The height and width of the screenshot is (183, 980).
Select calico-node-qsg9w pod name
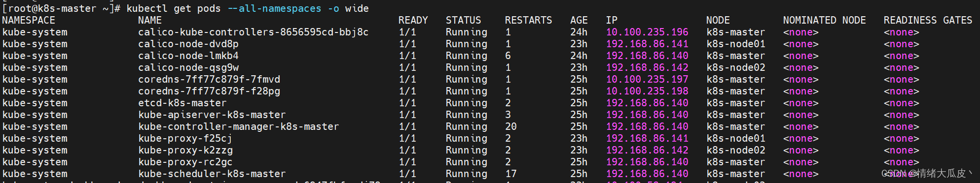[188, 68]
